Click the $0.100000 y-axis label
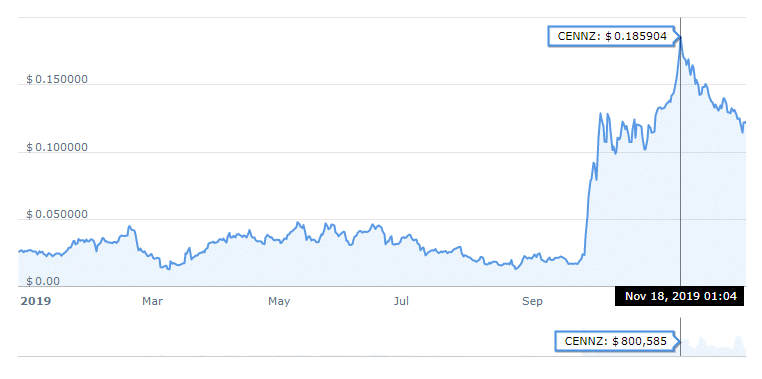The image size is (762, 379). [57, 147]
